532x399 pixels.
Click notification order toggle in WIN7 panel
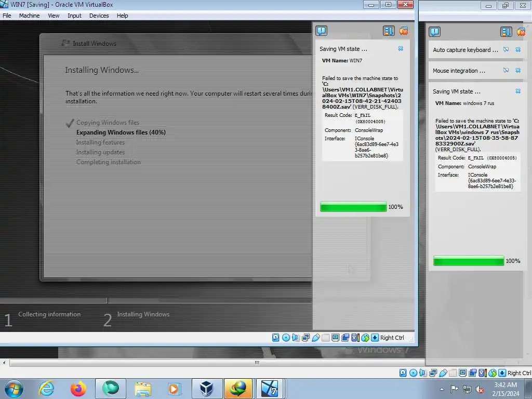pyautogui.click(x=389, y=31)
